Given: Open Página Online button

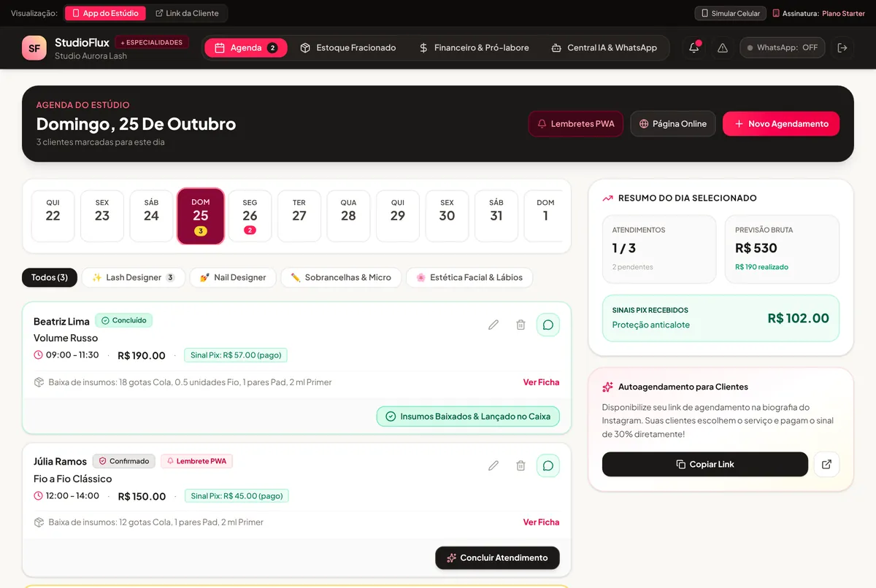Looking at the screenshot, I should pos(673,123).
